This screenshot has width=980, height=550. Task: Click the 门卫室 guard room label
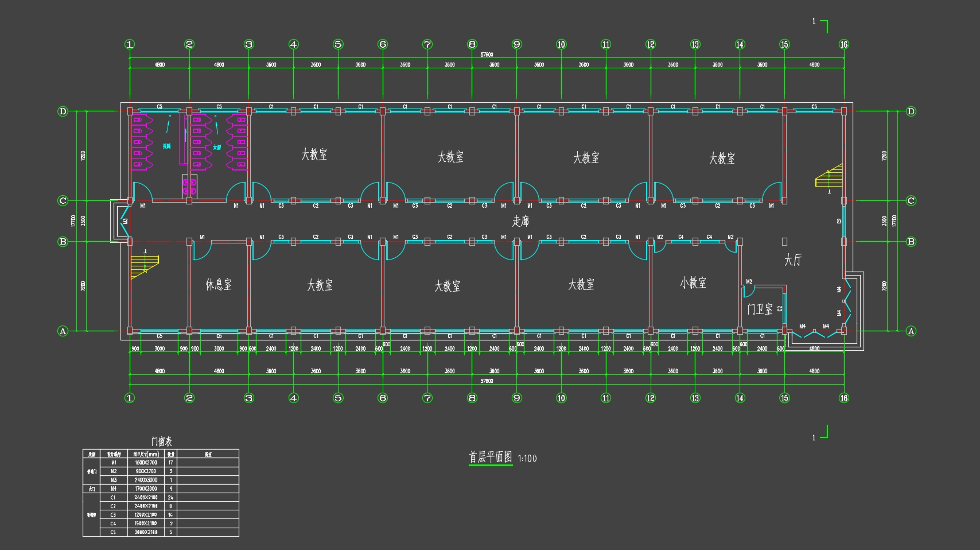(x=760, y=309)
